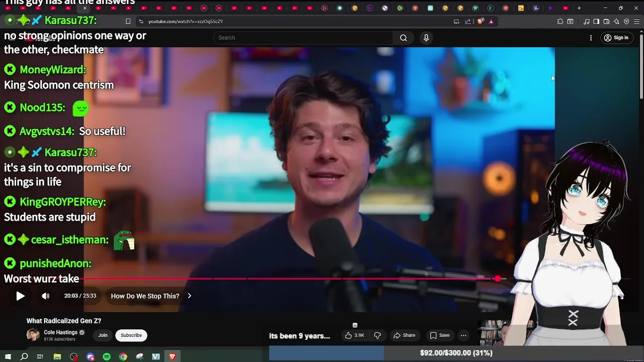The width and height of the screenshot is (644, 362).
Task: Expand the 'How Do We Stop This?' chapter chevron
Action: (x=189, y=296)
